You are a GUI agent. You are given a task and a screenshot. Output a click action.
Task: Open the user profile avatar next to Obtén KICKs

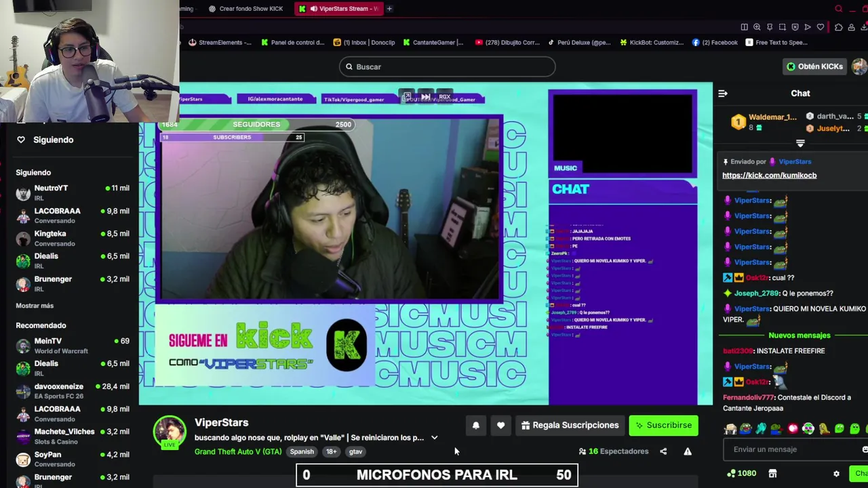tap(859, 66)
